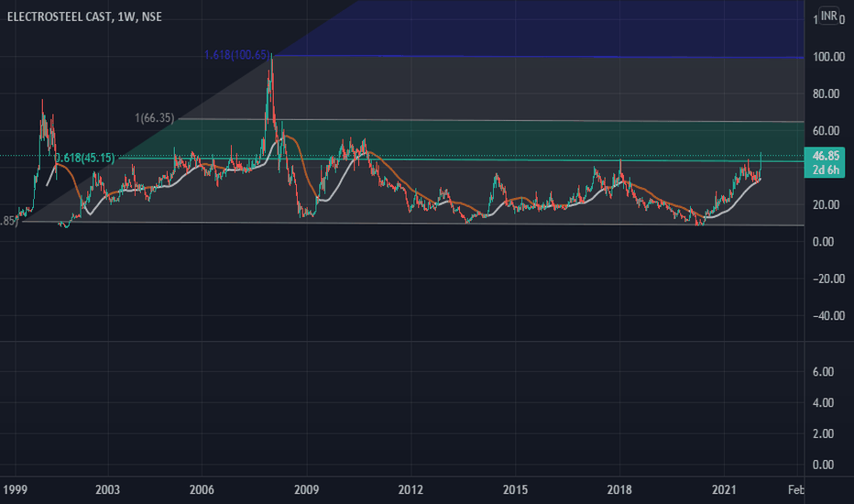Click the 1(66.35) Fibonacci level label
This screenshot has height=504, width=854.
click(155, 117)
